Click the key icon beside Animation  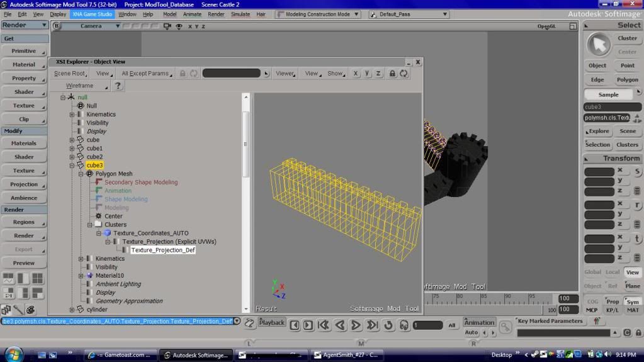(x=505, y=327)
